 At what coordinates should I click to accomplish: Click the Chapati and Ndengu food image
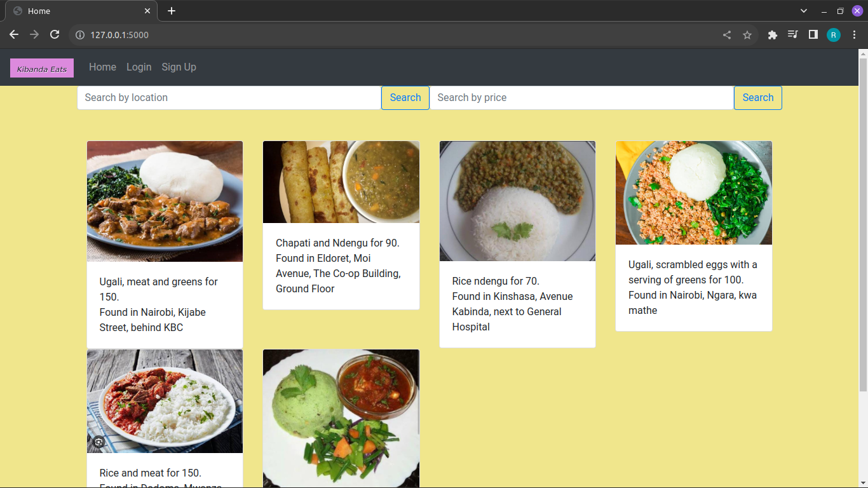pos(341,182)
